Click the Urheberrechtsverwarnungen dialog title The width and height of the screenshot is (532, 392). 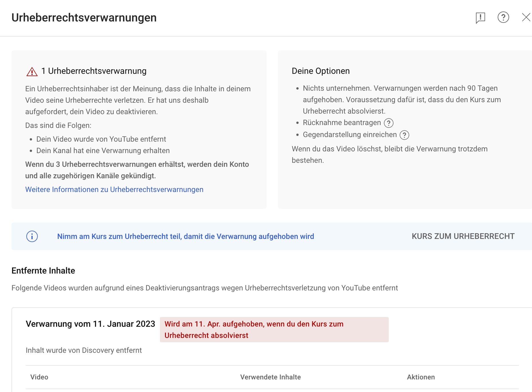tap(84, 18)
